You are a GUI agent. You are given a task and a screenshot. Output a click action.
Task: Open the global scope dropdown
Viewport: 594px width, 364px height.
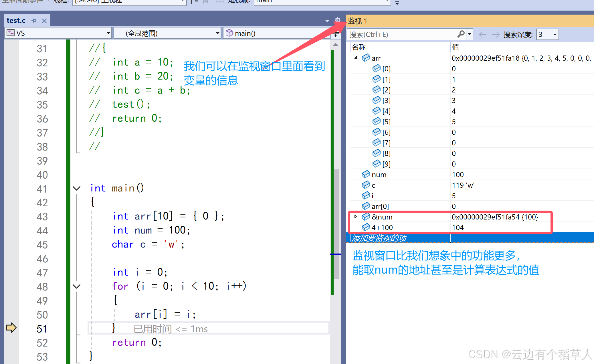(217, 33)
